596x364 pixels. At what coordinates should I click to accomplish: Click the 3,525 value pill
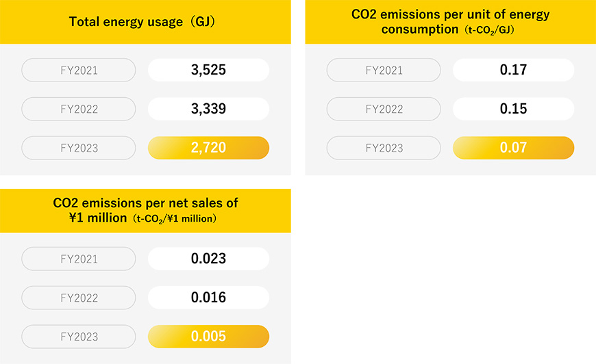click(208, 70)
